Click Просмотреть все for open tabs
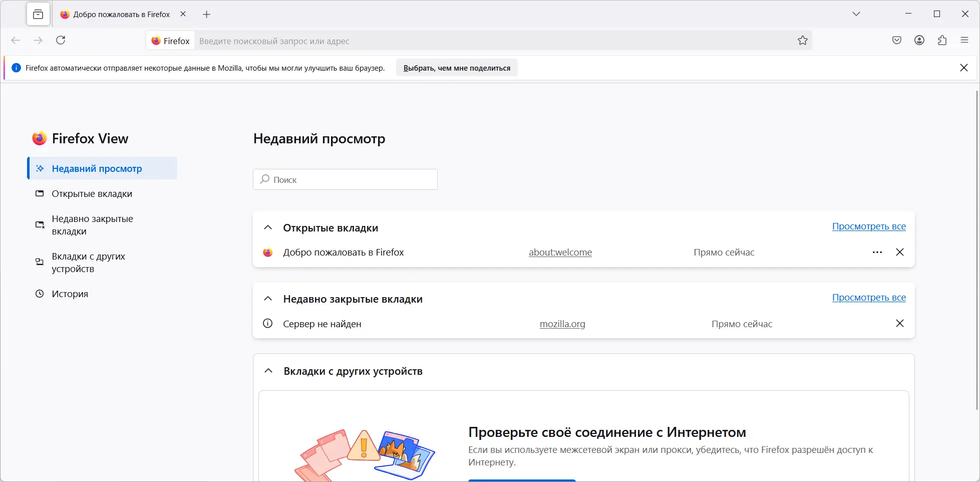Screen dimensions: 980x482 coord(869,226)
